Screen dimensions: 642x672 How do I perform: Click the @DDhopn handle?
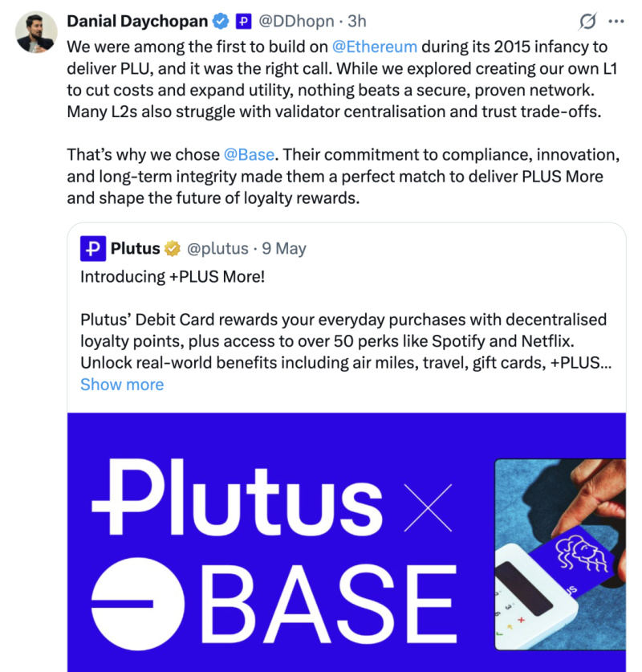pyautogui.click(x=294, y=20)
